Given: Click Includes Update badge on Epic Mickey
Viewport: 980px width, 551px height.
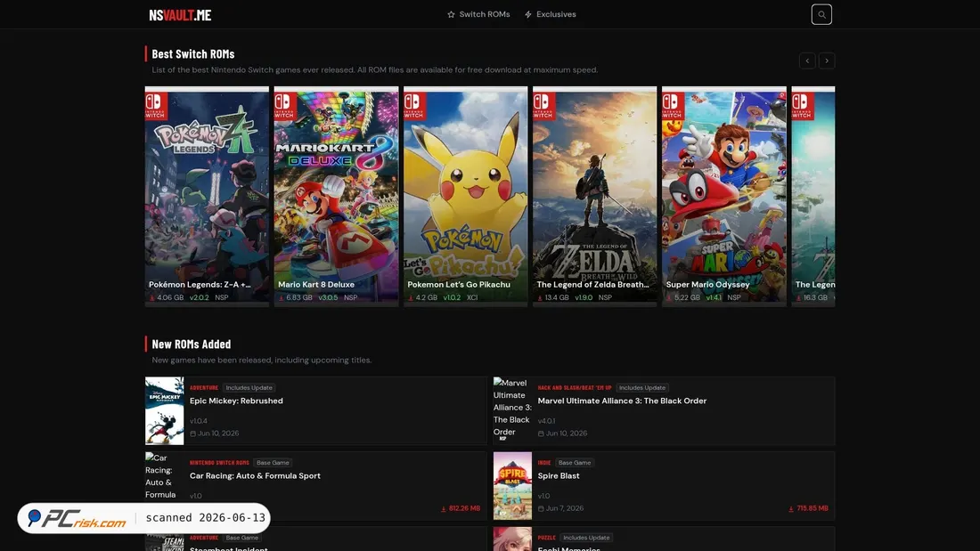Looking at the screenshot, I should [249, 388].
